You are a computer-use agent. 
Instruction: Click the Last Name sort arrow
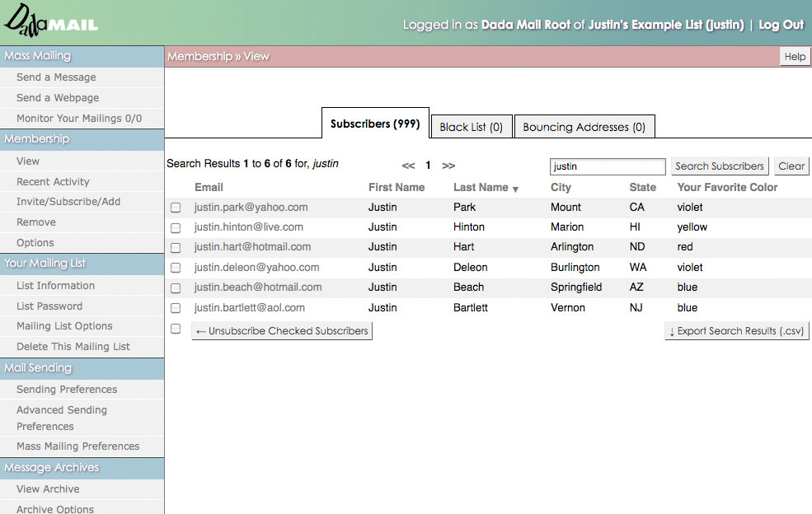515,189
